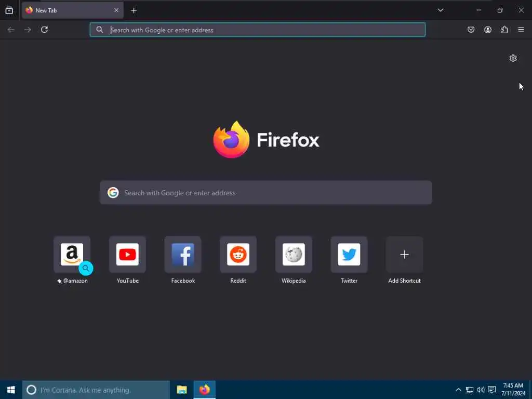Image resolution: width=532 pixels, height=399 pixels.
Task: Open a new tab with plus button
Action: [134, 10]
